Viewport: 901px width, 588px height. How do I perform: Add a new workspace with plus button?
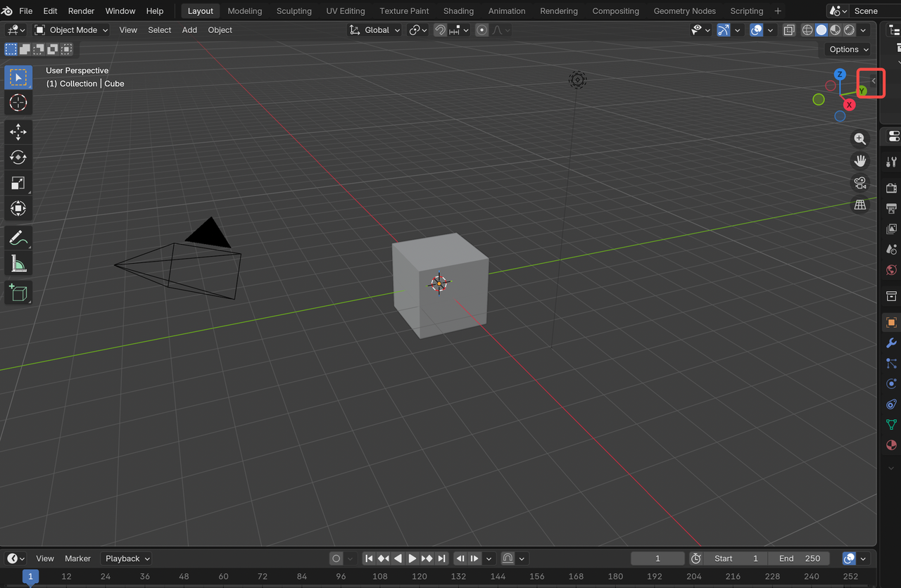coord(778,11)
